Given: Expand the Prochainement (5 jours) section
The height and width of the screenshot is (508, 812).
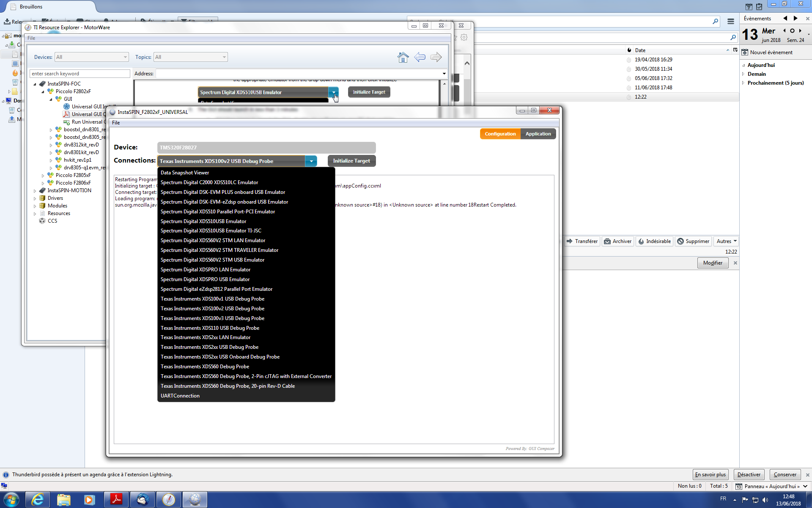Looking at the screenshot, I should [743, 83].
